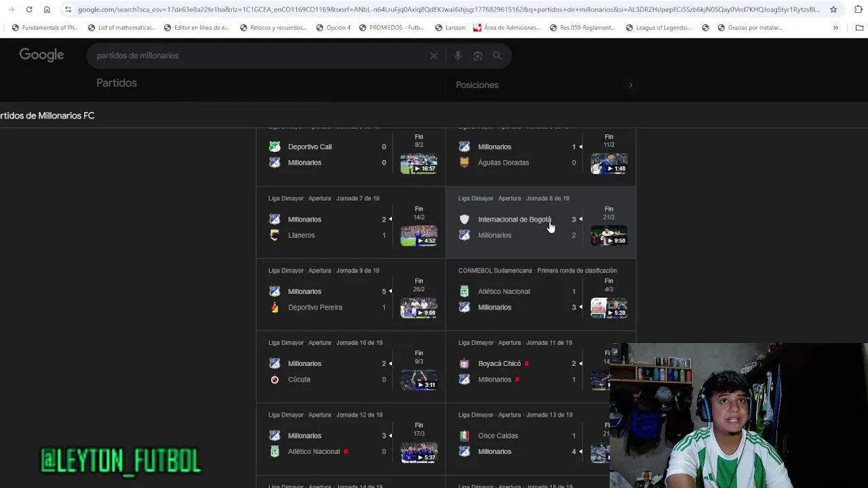Open the League of Legends bookmark
This screenshot has height=488, width=868.
coord(658,28)
